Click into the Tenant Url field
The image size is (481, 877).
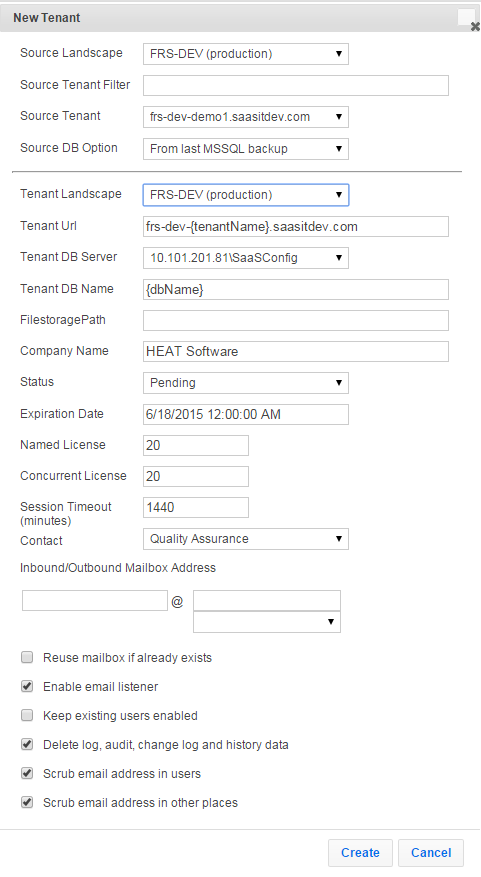[x=296, y=227]
